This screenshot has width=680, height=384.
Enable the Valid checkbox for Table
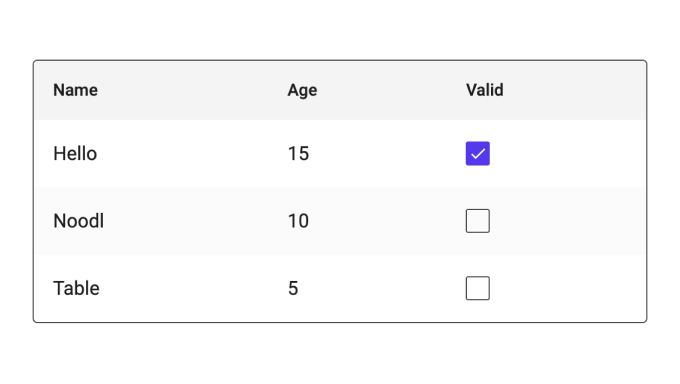(477, 288)
